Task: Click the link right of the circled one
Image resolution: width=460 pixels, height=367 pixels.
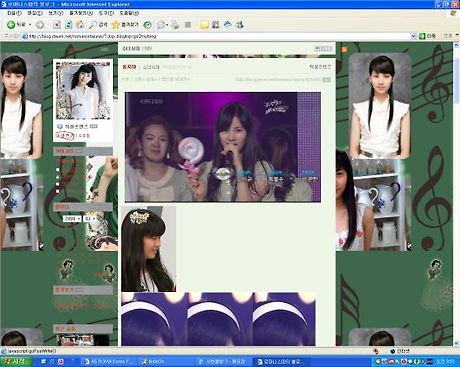Action: click(83, 136)
